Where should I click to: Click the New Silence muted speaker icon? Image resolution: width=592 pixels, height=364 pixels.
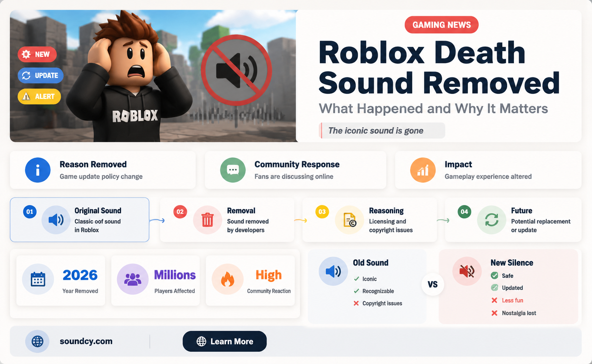pyautogui.click(x=467, y=271)
